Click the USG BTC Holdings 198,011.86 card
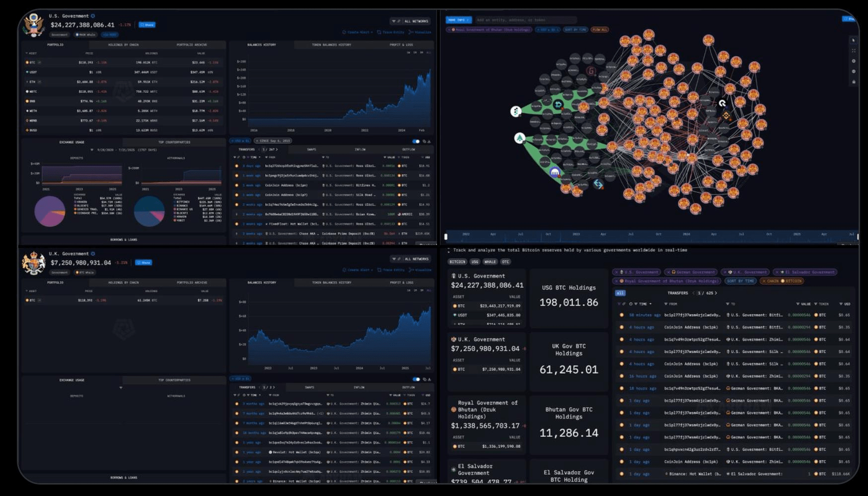 569,298
